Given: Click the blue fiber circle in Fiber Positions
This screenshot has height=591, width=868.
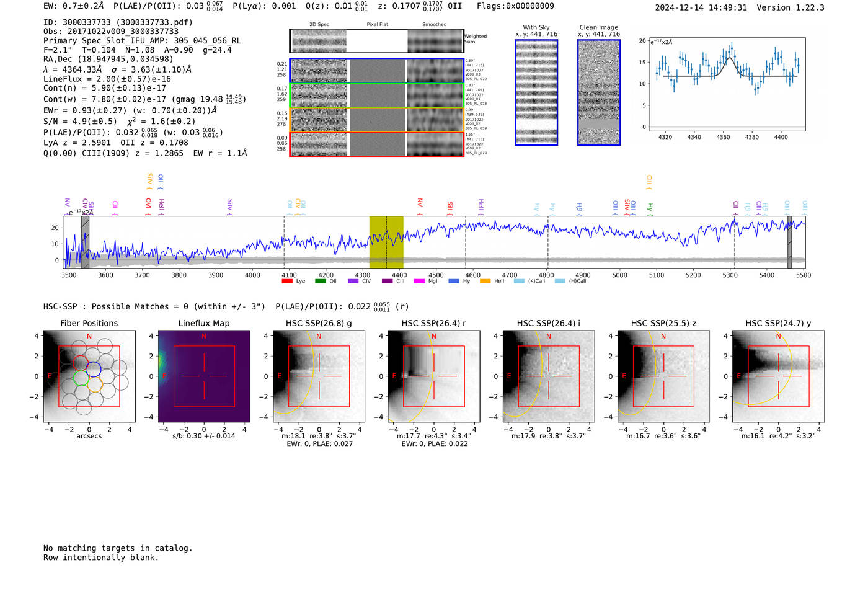Looking at the screenshot, I should click(94, 369).
